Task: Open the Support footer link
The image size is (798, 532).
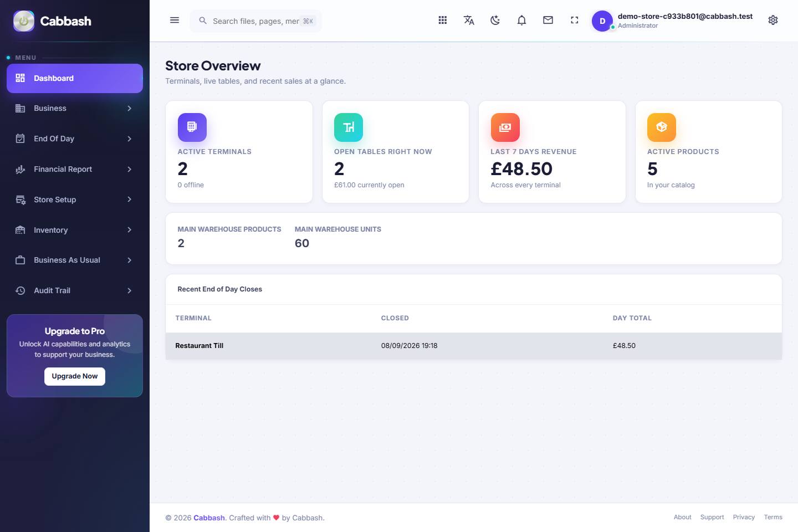Action: (712, 517)
